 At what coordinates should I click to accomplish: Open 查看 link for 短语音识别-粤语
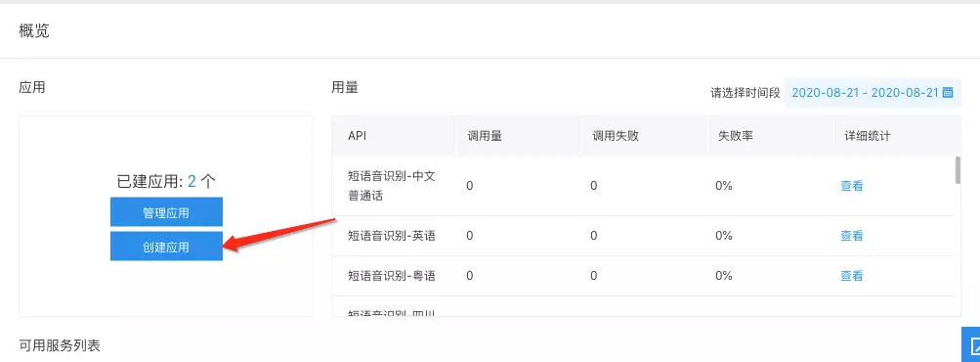pos(851,276)
